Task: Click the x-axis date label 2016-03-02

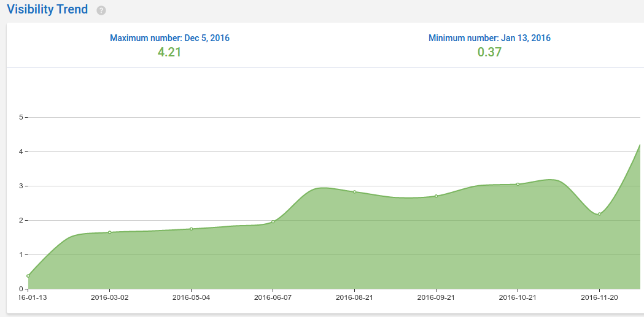Action: point(109,297)
